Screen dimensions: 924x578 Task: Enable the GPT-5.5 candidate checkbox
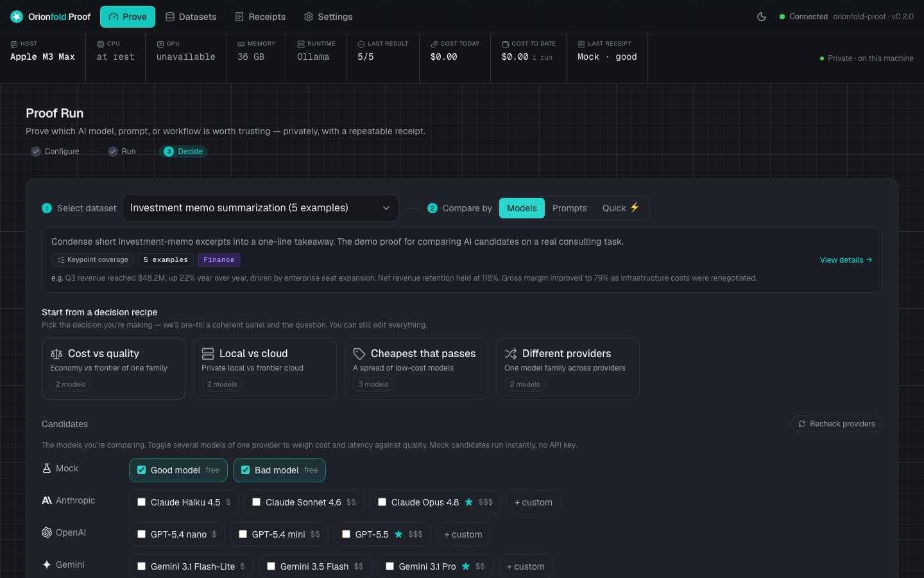click(x=346, y=534)
